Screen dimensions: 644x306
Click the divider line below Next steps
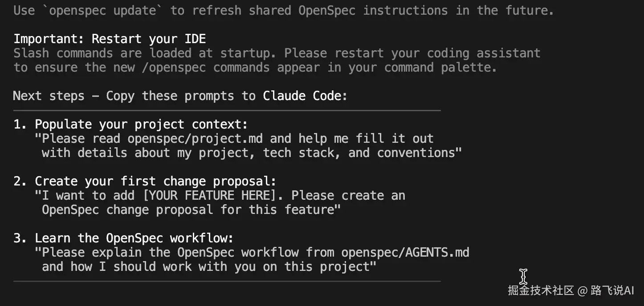pos(227,110)
